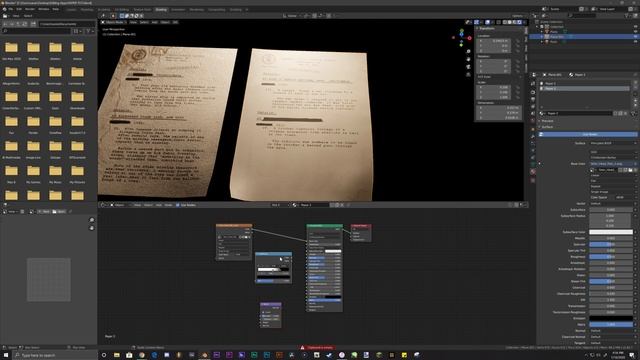Open File Explorer from Windows taskbar

coord(116,355)
